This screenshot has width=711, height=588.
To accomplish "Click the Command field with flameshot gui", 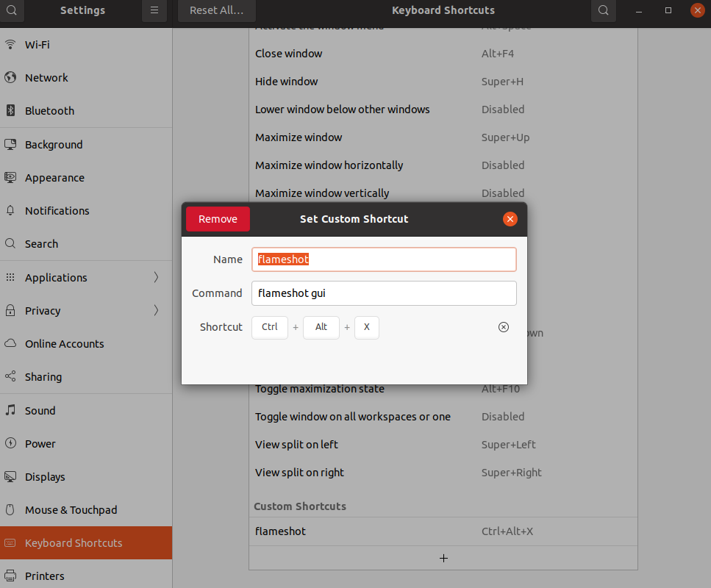I will coord(384,293).
